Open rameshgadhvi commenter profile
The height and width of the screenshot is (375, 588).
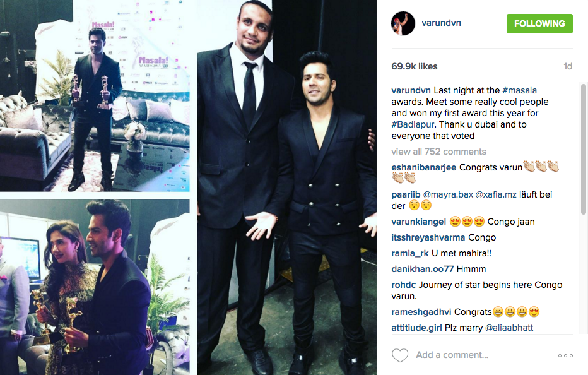(x=421, y=312)
